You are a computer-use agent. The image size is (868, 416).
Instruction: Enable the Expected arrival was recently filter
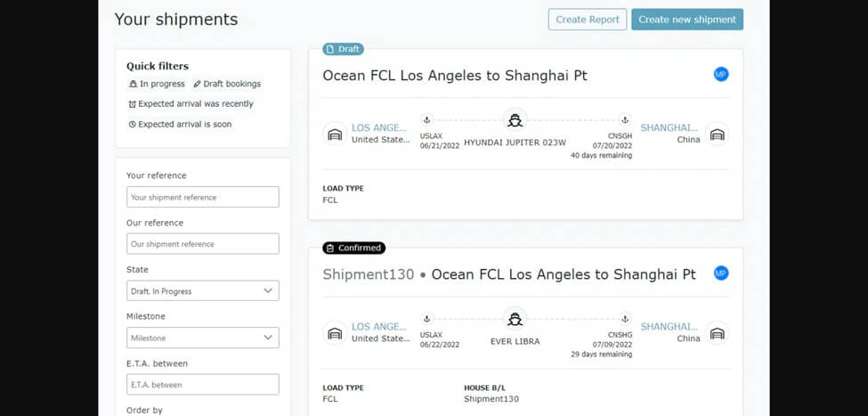point(191,104)
